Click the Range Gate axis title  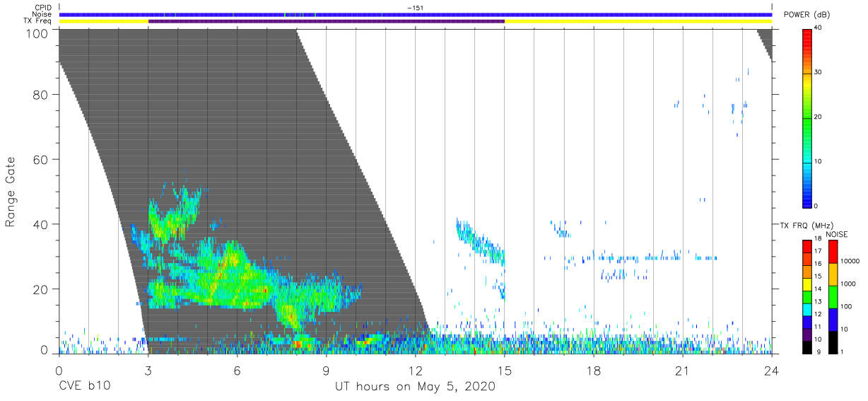(x=11, y=192)
